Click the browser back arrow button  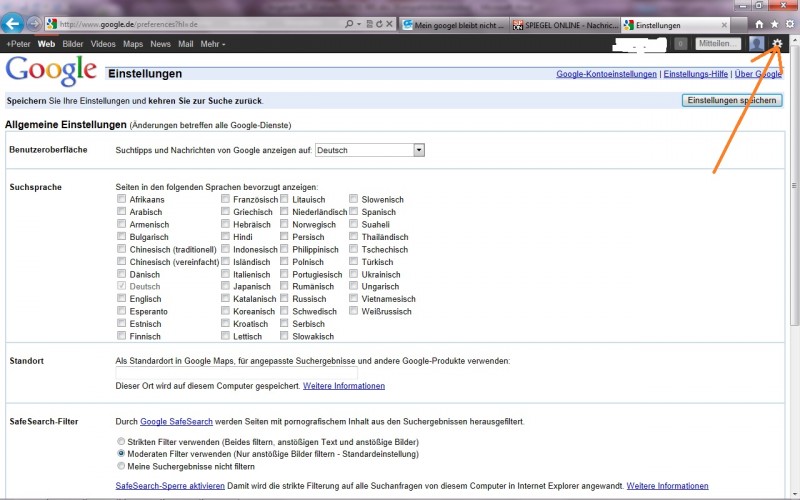pos(12,23)
